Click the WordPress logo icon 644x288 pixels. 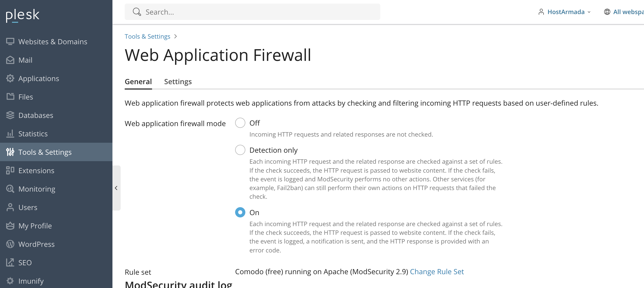click(10, 244)
